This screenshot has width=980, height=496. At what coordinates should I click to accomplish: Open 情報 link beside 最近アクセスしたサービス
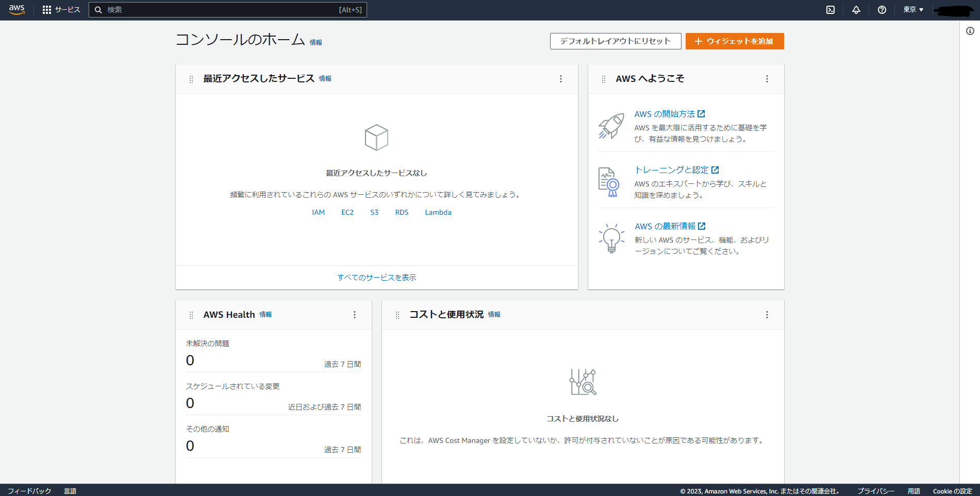[x=325, y=79]
